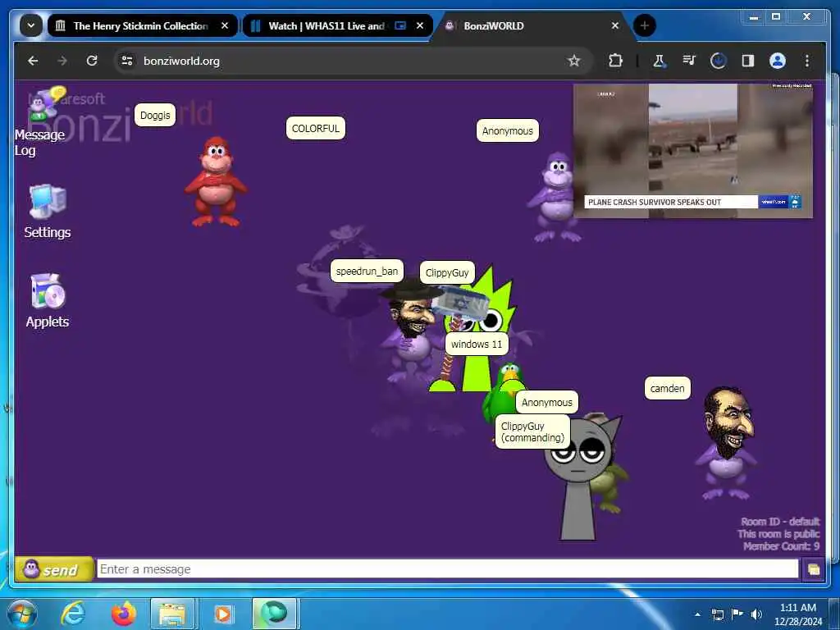Viewport: 840px width, 630px height.
Task: Click the yellow icon beside message field
Action: (x=813, y=569)
